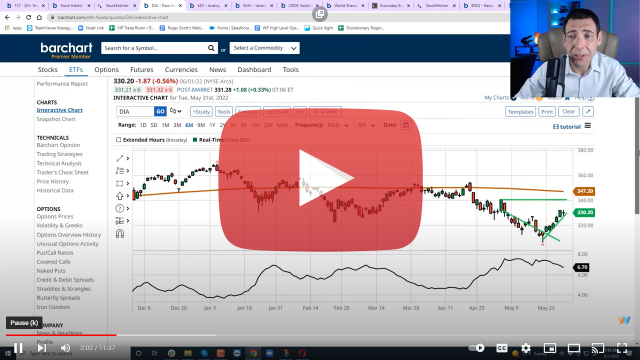Open YouTube player settings gear
The width and height of the screenshot is (640, 360).
click(526, 348)
